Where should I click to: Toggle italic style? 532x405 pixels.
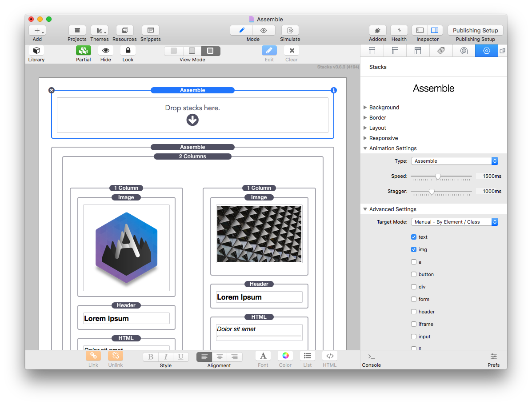click(x=166, y=357)
